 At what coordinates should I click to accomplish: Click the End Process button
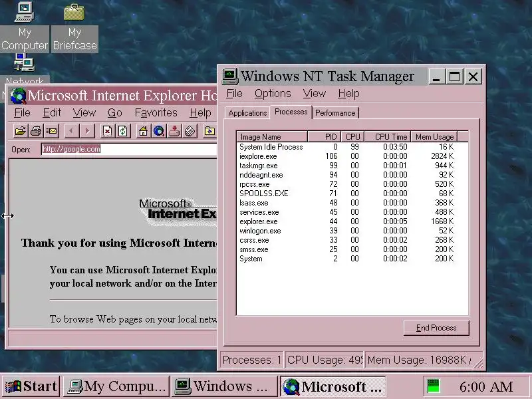point(436,328)
